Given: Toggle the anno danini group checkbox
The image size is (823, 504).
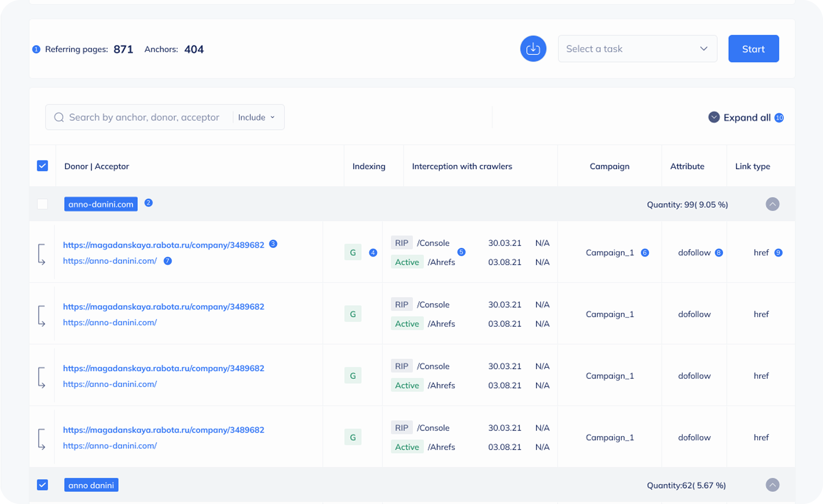Looking at the screenshot, I should 42,485.
